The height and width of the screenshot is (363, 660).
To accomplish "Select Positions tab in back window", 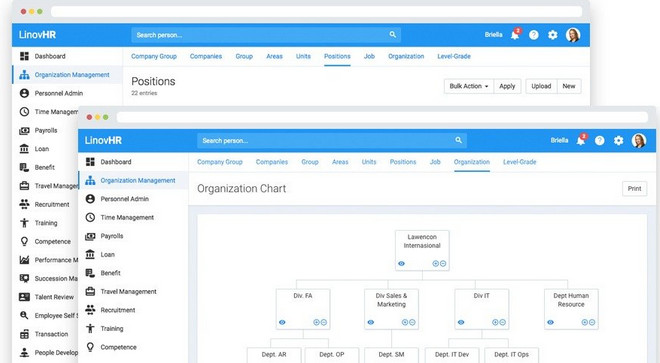I will coord(337,56).
